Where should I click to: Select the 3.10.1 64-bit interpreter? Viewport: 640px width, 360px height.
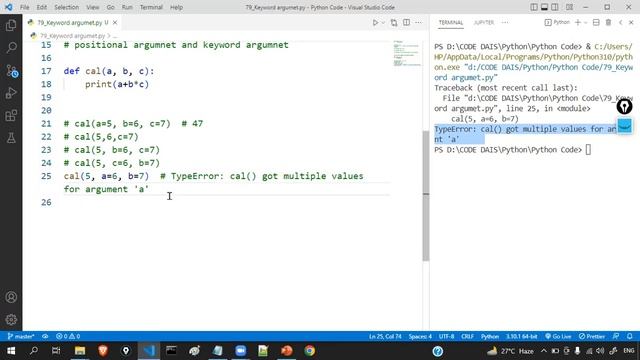coord(522,336)
